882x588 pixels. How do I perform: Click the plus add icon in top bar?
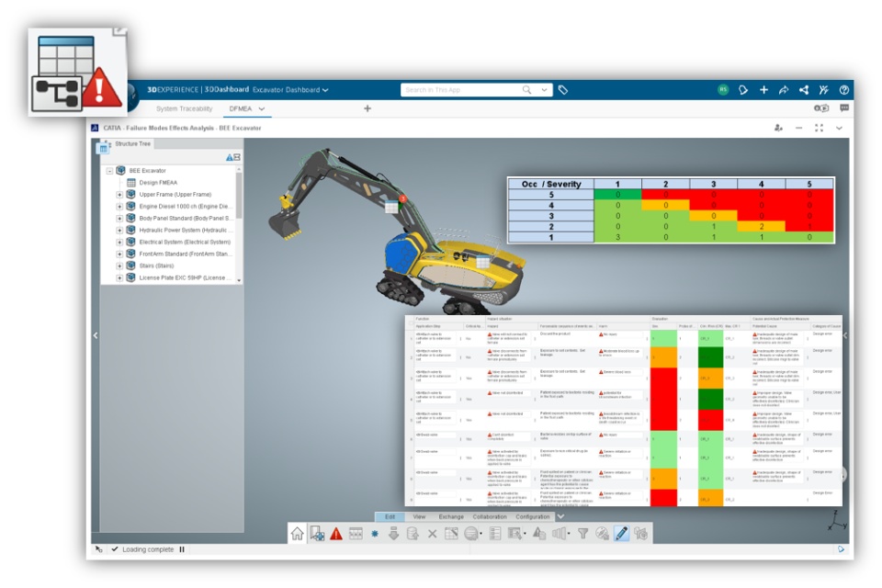point(763,89)
